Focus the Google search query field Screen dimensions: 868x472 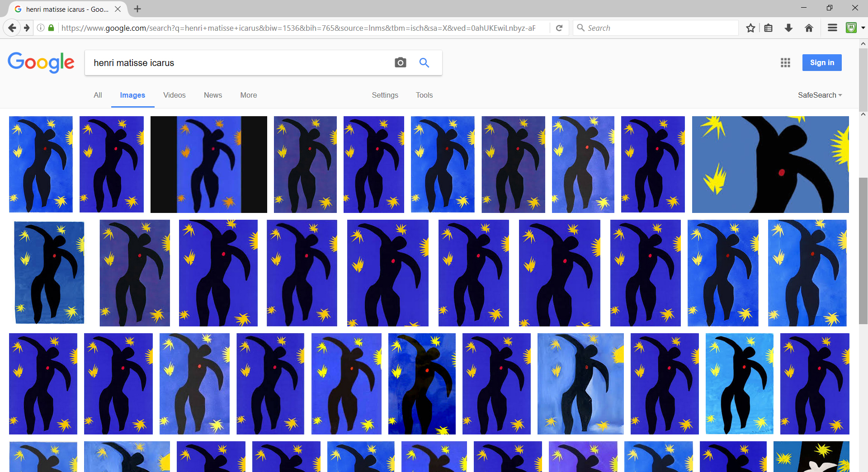tap(240, 63)
